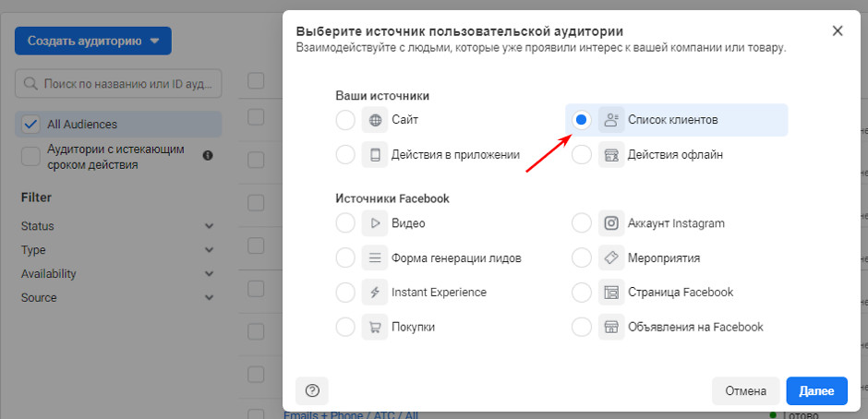868x419 pixels.
Task: Click the globe icon for Сайт
Action: click(375, 120)
